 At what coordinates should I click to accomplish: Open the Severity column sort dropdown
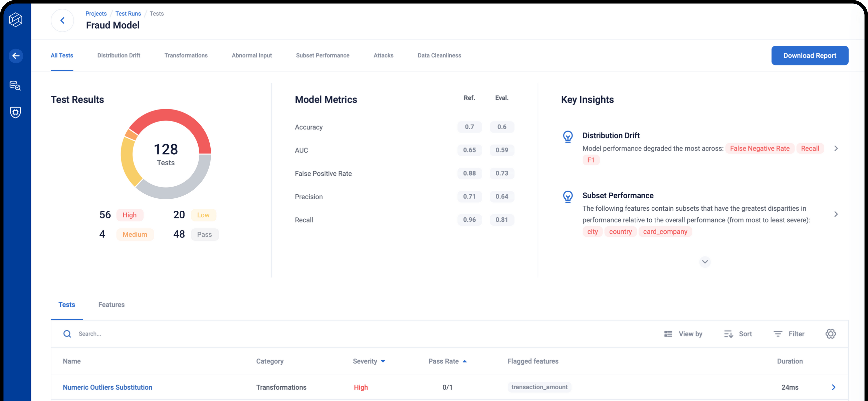pyautogui.click(x=383, y=361)
